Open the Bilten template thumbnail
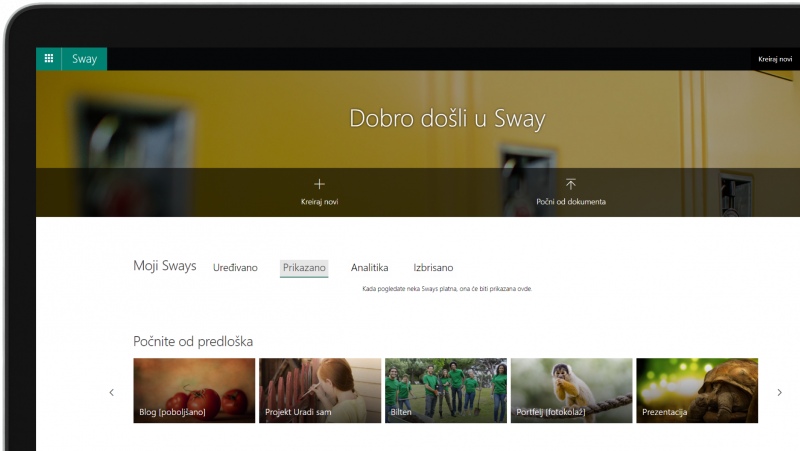Screen dimensions: 800x451 pos(446,390)
